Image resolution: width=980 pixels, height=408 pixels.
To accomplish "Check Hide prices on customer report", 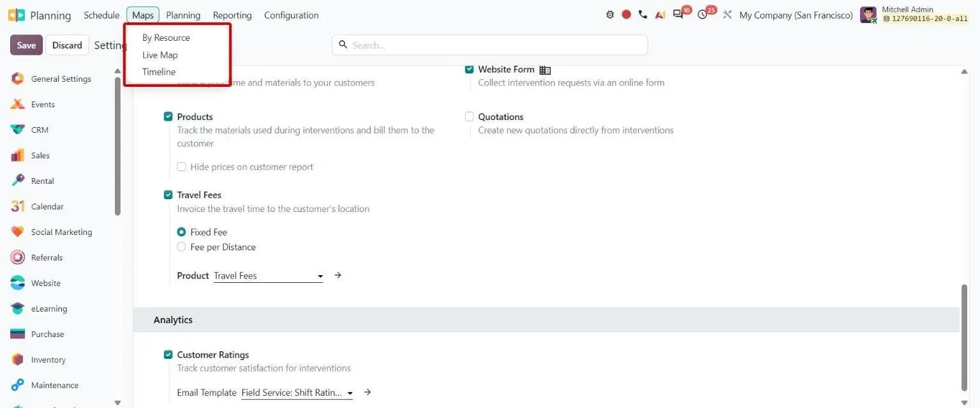I will (x=182, y=167).
